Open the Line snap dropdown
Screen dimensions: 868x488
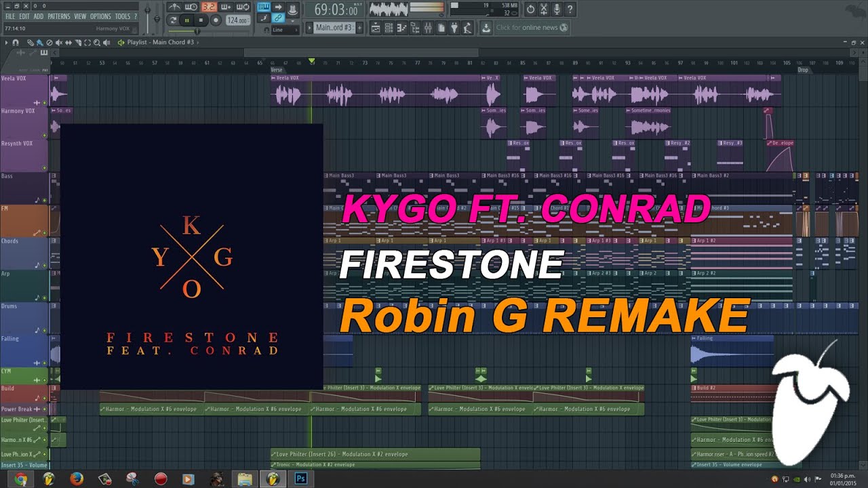[x=285, y=30]
